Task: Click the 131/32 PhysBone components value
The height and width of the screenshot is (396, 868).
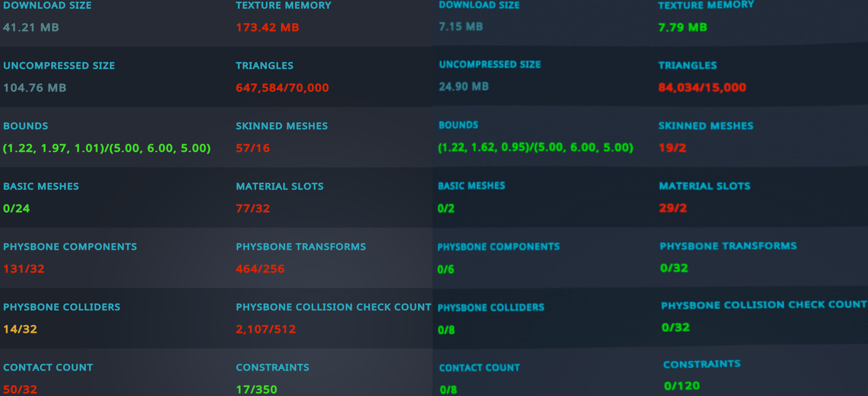Action: click(x=24, y=269)
